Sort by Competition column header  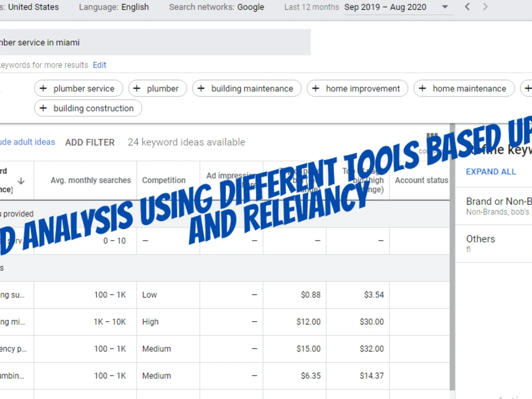pyautogui.click(x=164, y=180)
